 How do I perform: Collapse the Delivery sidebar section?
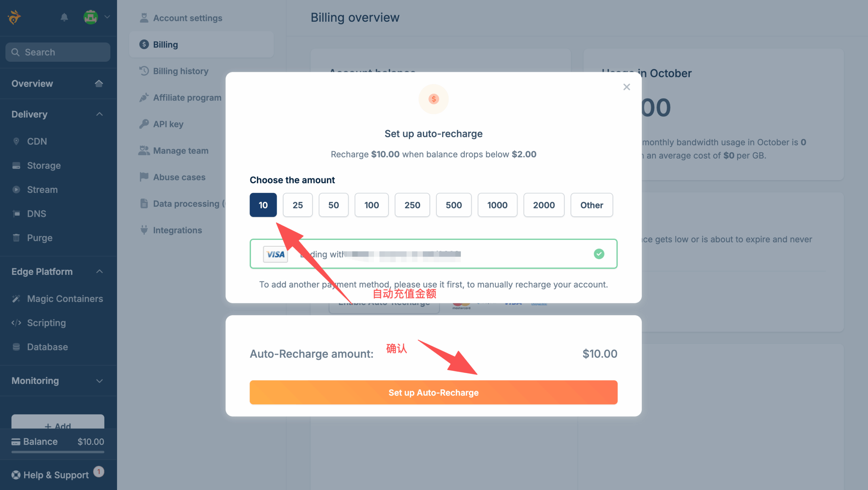99,114
